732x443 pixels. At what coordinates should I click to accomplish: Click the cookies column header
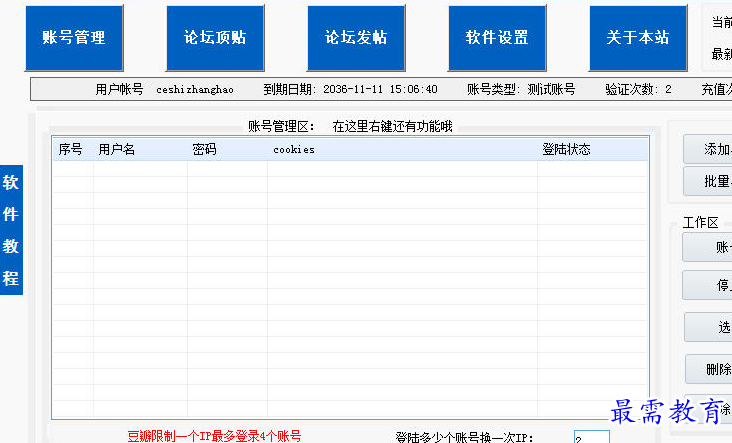(402, 149)
